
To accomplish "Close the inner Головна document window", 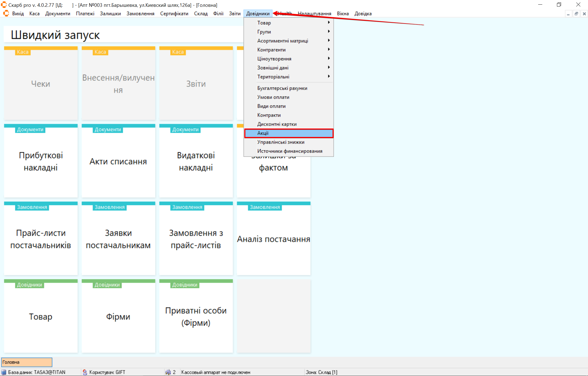I will coord(584,14).
